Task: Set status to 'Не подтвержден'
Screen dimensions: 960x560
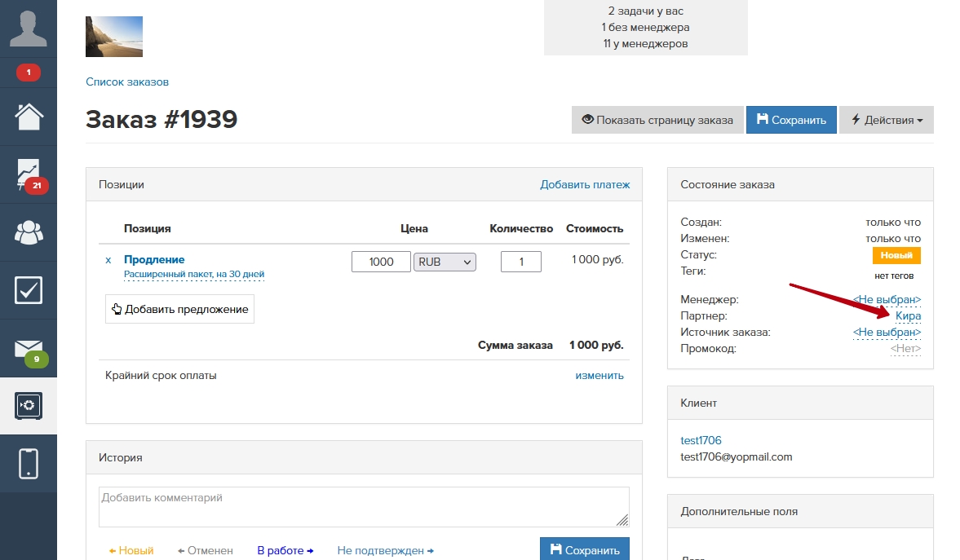Action: pyautogui.click(x=385, y=551)
